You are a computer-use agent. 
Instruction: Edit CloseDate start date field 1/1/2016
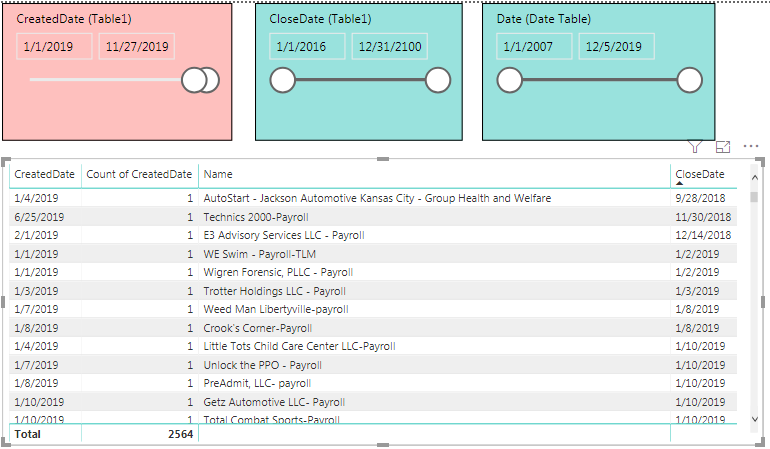(307, 47)
